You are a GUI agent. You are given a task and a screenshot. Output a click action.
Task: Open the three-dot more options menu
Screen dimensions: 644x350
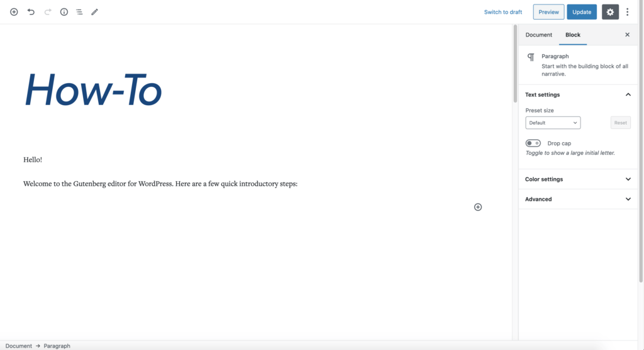pyautogui.click(x=627, y=12)
